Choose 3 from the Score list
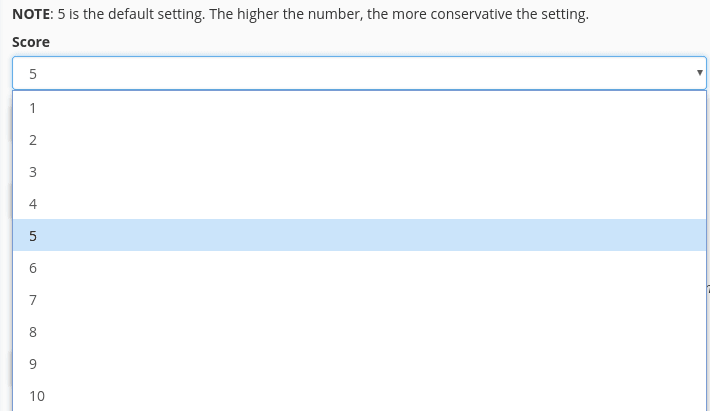Image resolution: width=710 pixels, height=411 pixels. 359,172
